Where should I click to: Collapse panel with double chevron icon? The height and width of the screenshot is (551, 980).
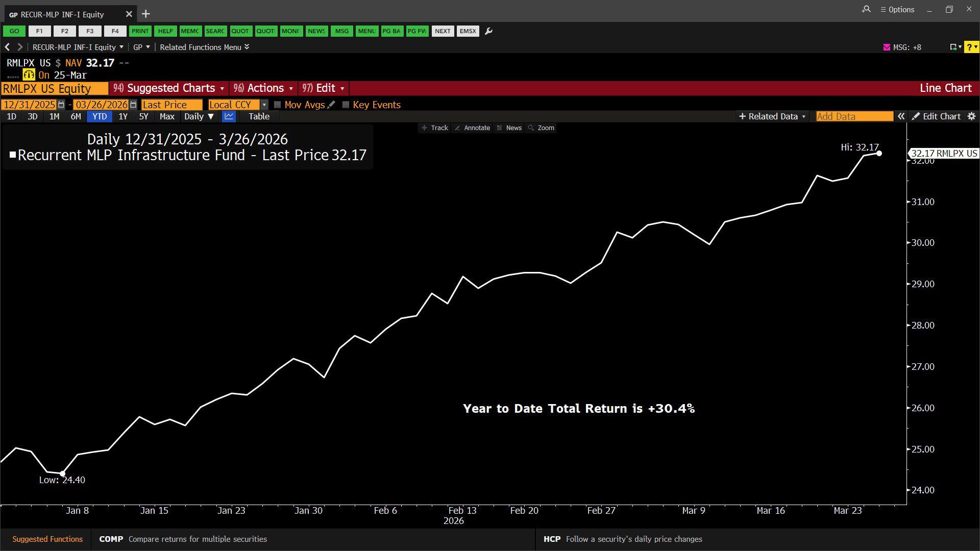pos(901,116)
